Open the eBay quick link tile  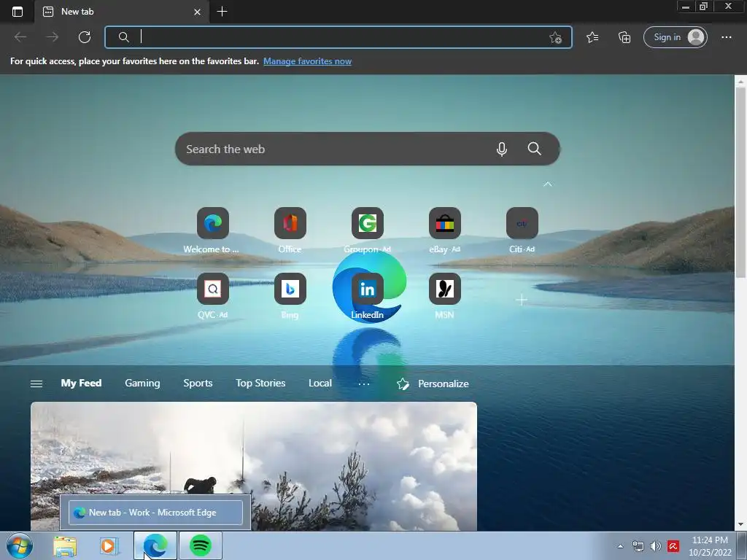pyautogui.click(x=444, y=223)
